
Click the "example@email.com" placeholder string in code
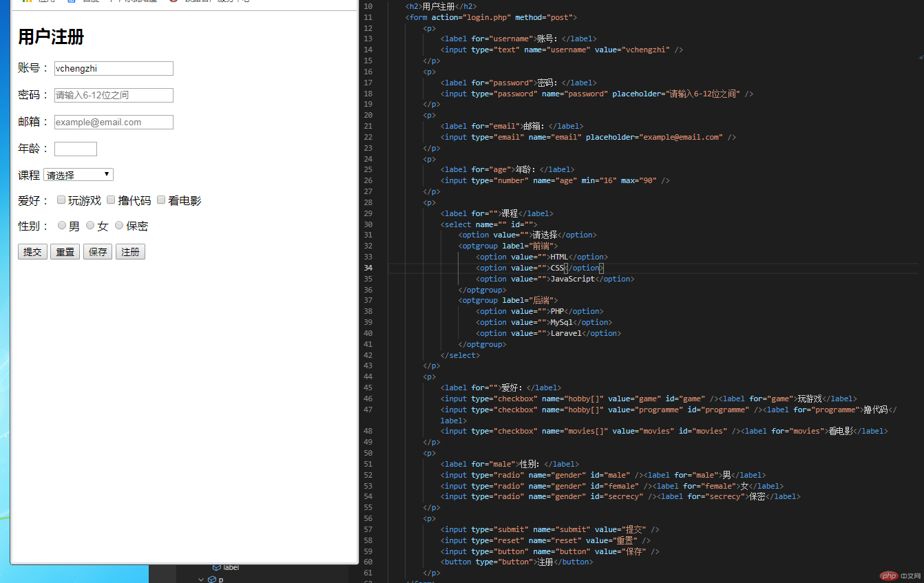tap(681, 137)
